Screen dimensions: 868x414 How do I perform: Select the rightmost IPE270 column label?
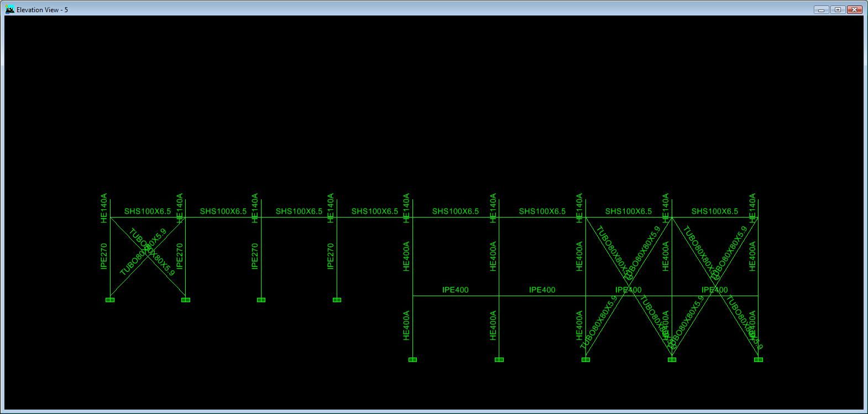coord(331,256)
